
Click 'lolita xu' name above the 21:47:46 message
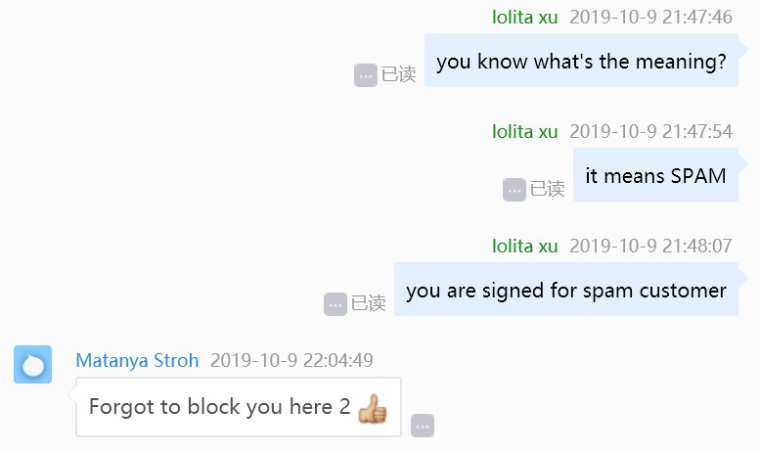pos(525,17)
